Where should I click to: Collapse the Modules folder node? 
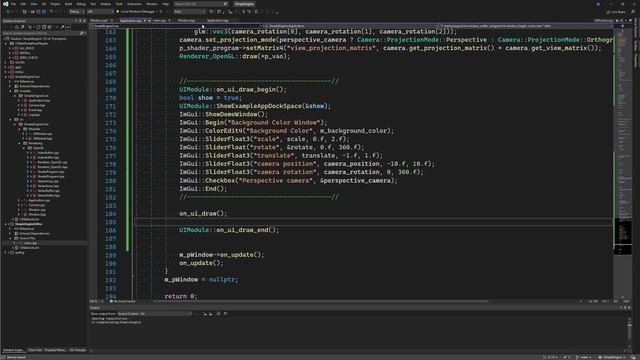point(20,129)
